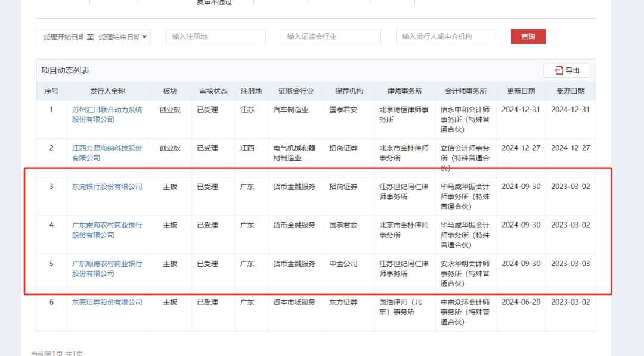Select 江西 registration cell
Image resolution: width=644 pixels, height=356 pixels.
coord(247,148)
